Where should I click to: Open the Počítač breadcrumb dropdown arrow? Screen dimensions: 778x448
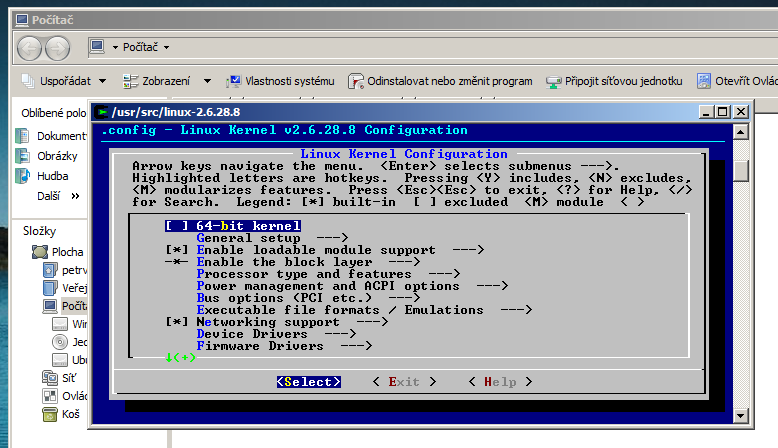click(x=166, y=48)
